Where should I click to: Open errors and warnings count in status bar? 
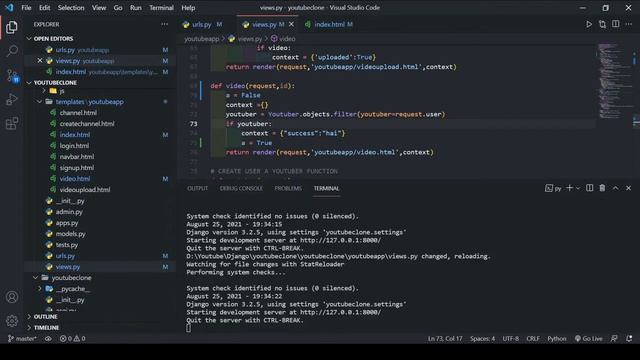[x=73, y=338]
